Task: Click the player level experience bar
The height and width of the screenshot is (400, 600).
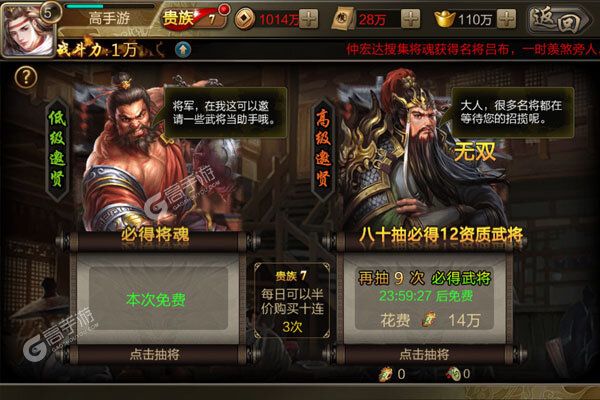Action: pos(109,6)
